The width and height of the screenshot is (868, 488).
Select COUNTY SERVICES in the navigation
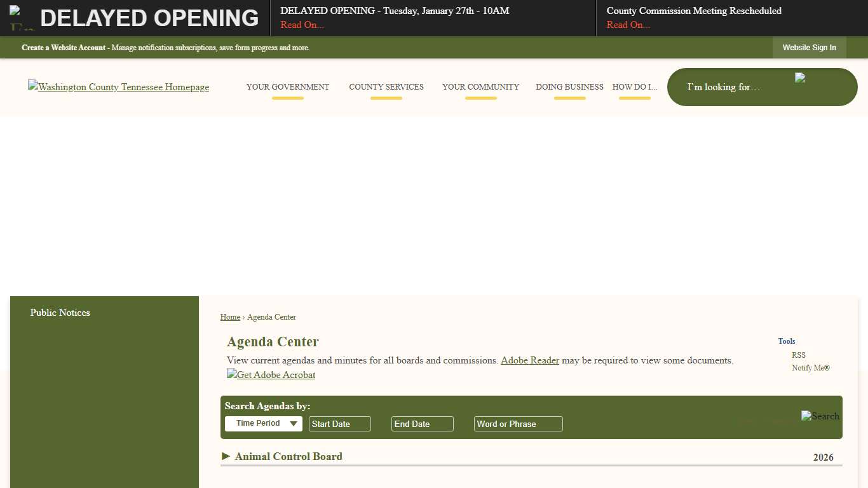[x=386, y=87]
